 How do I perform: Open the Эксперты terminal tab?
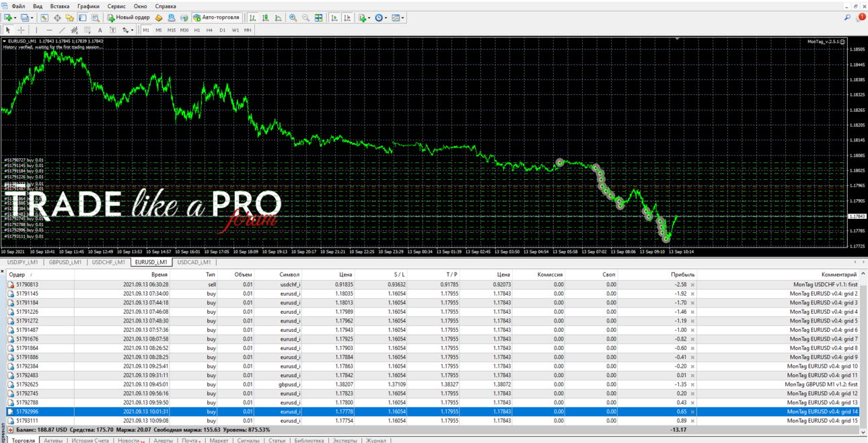[x=345, y=440]
